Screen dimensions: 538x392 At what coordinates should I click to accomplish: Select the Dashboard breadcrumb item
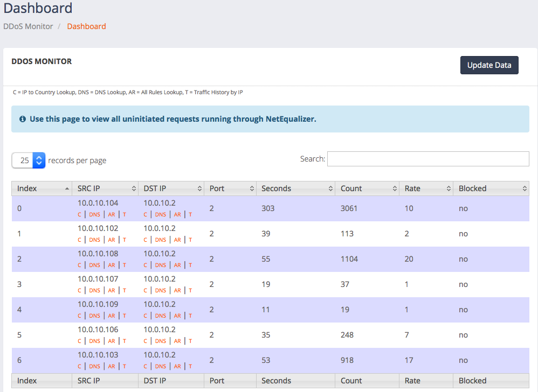[x=86, y=26]
